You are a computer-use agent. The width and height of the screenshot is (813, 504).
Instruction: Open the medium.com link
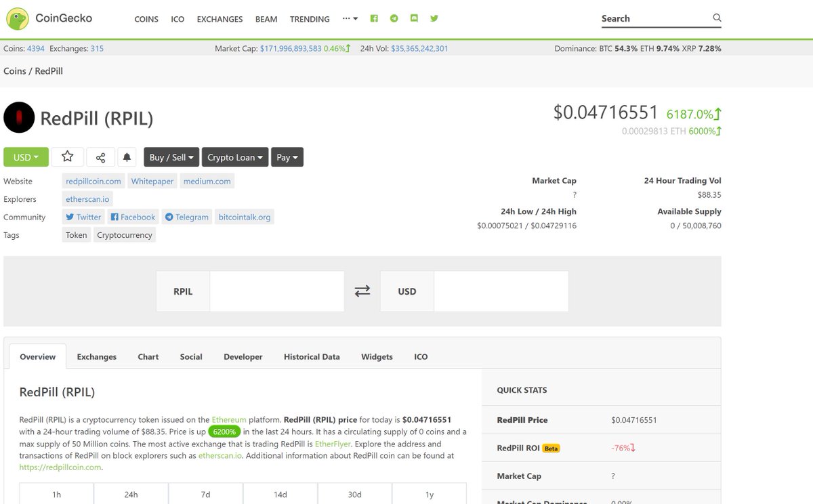tap(207, 181)
